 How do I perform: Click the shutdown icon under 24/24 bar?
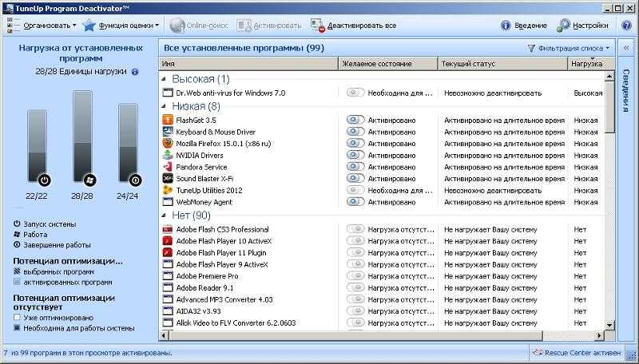[135, 180]
